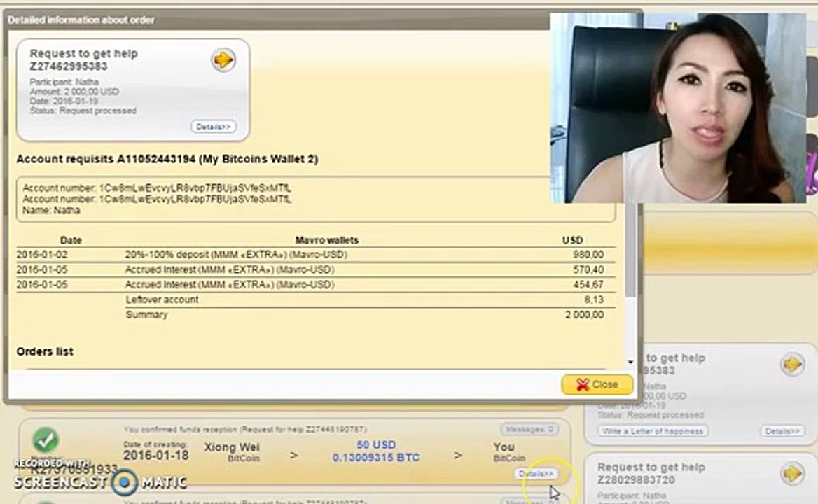Click Write a Letter of happiness button
This screenshot has width=818, height=504.
(x=653, y=431)
